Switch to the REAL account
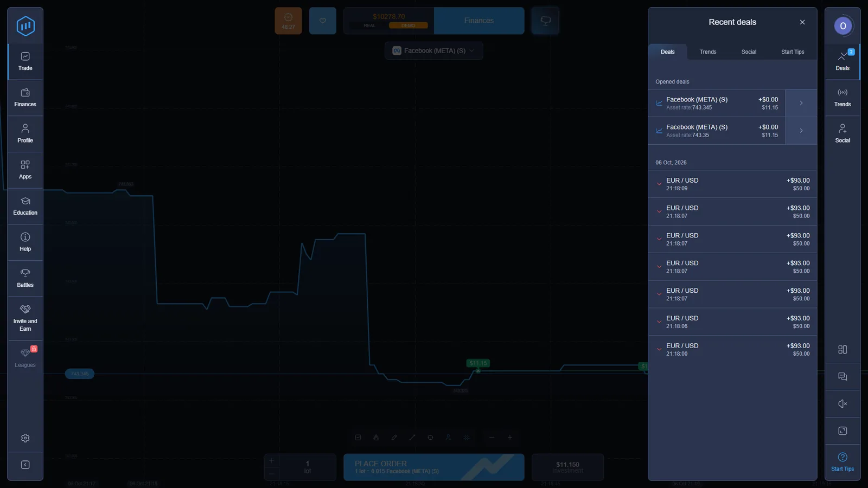 [369, 25]
